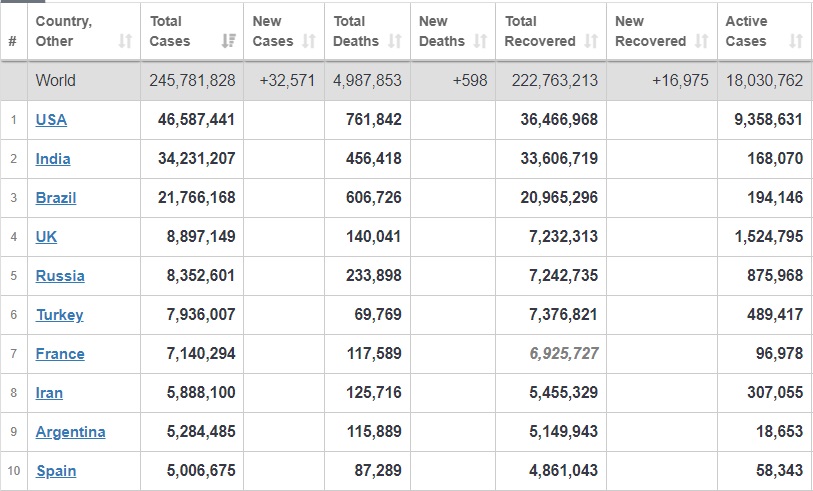The height and width of the screenshot is (491, 813).
Task: Click the # rank column header
Action: pos(12,41)
